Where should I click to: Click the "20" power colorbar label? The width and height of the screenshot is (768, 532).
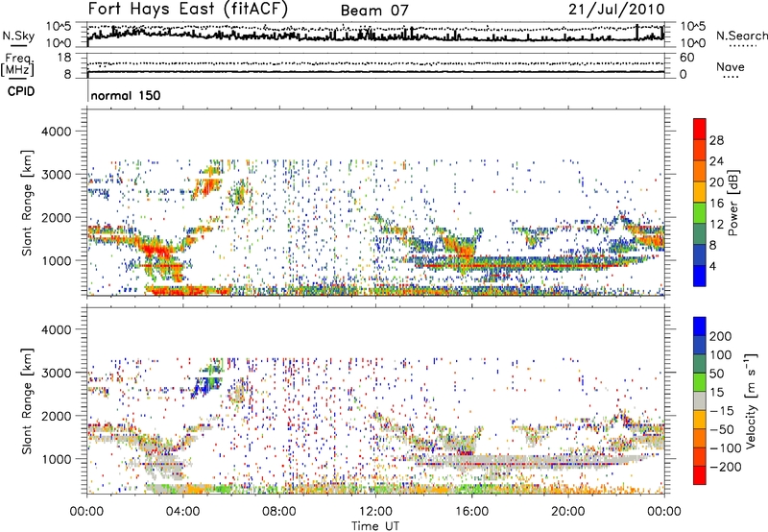tap(716, 182)
